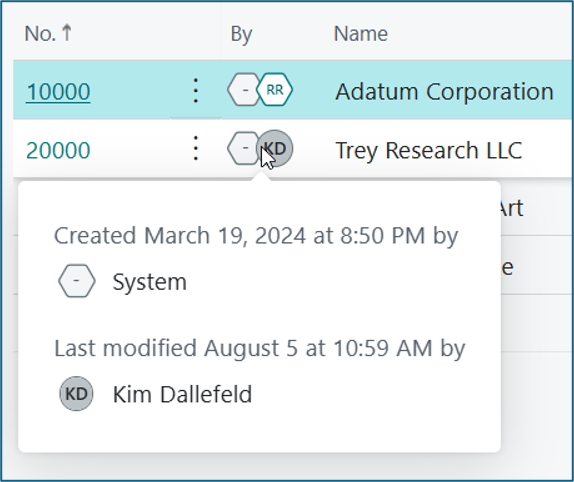This screenshot has width=574, height=482.
Task: Open row actions menu for customer 20000
Action: coord(196,148)
